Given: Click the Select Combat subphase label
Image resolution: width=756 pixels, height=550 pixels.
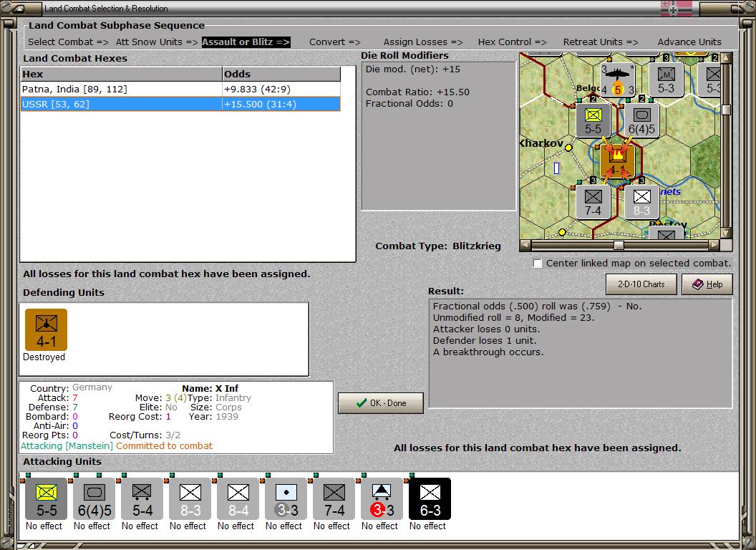Looking at the screenshot, I should point(69,42).
